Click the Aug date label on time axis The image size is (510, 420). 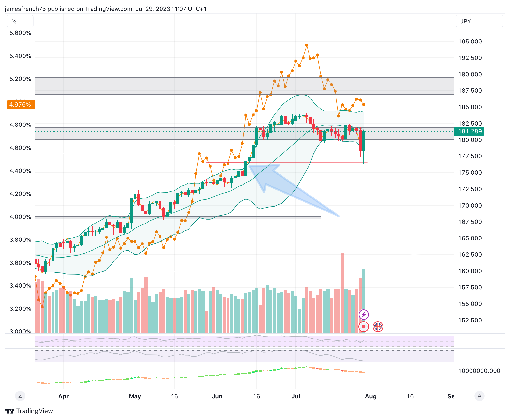(371, 396)
